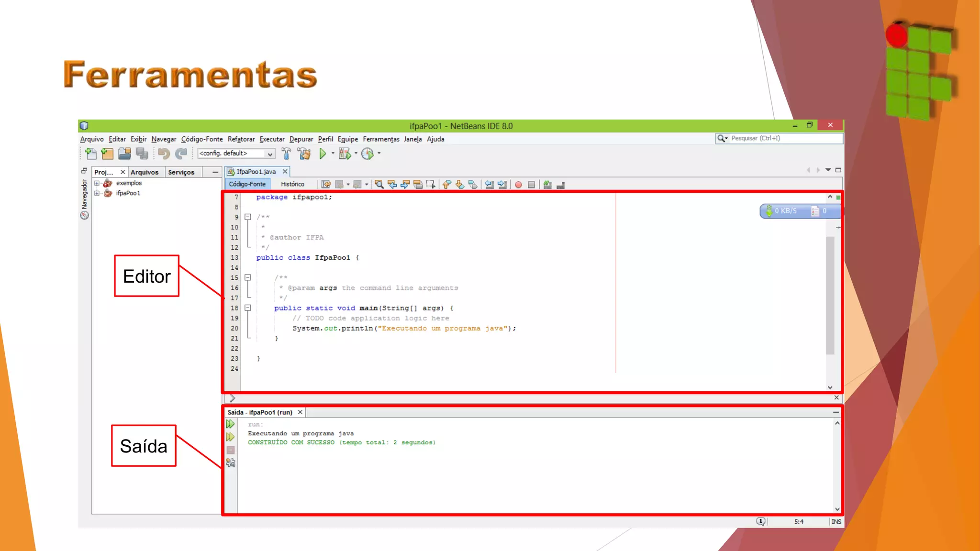Open the Refatorar menu
This screenshot has width=980, height=551.
coord(241,139)
